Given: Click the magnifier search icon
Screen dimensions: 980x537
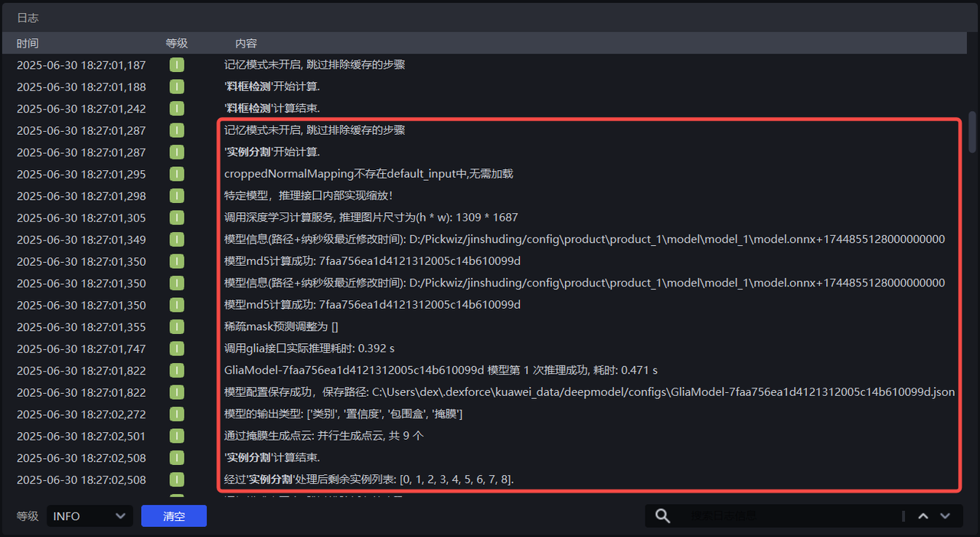Looking at the screenshot, I should [x=663, y=516].
